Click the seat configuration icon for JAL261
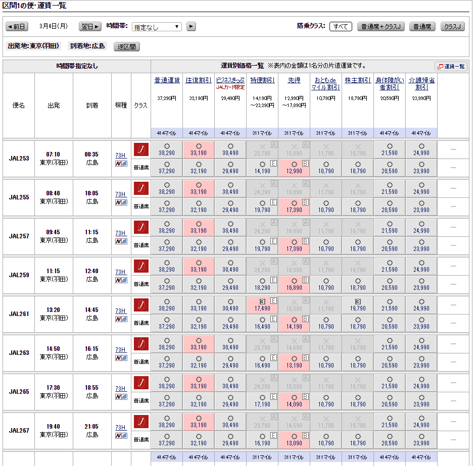 [121, 319]
